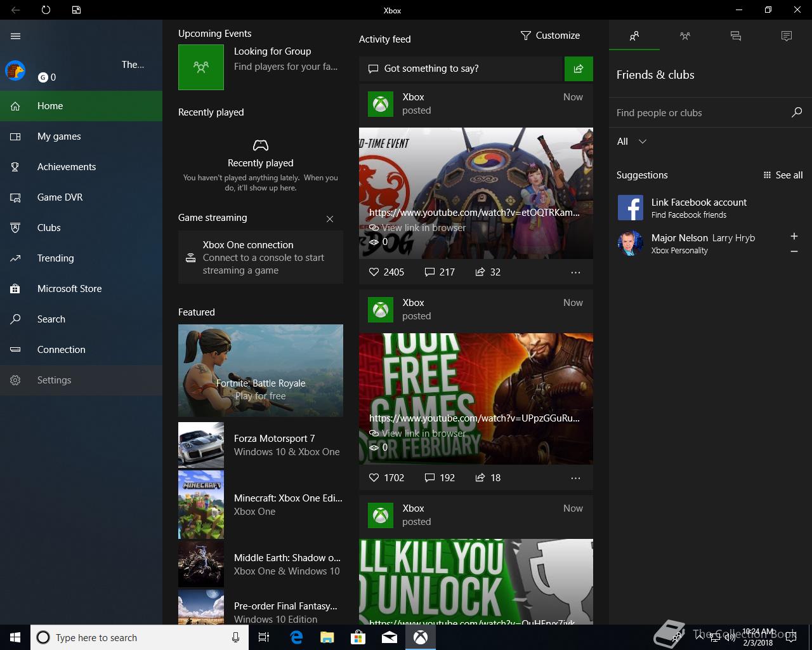Viewport: 812px width, 650px height.
Task: Open Mail app from taskbar
Action: pos(390,637)
